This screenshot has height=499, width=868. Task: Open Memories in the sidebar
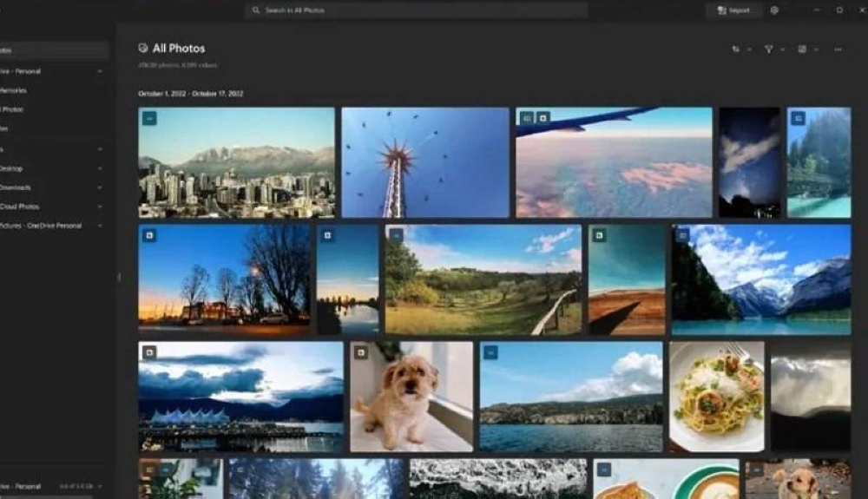tap(13, 90)
